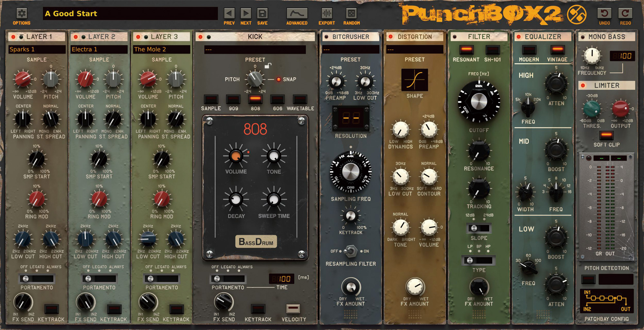
Task: Toggle the Snap LED next to Pitch
Action: click(x=279, y=79)
